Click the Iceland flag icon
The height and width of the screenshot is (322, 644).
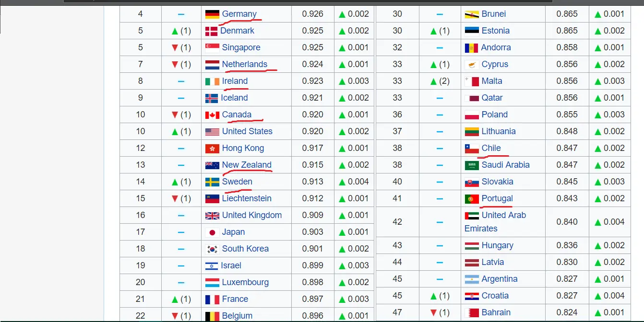tap(212, 98)
